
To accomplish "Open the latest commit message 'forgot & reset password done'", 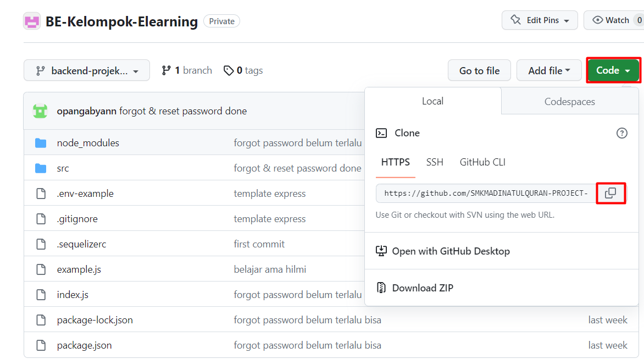I will coord(183,111).
